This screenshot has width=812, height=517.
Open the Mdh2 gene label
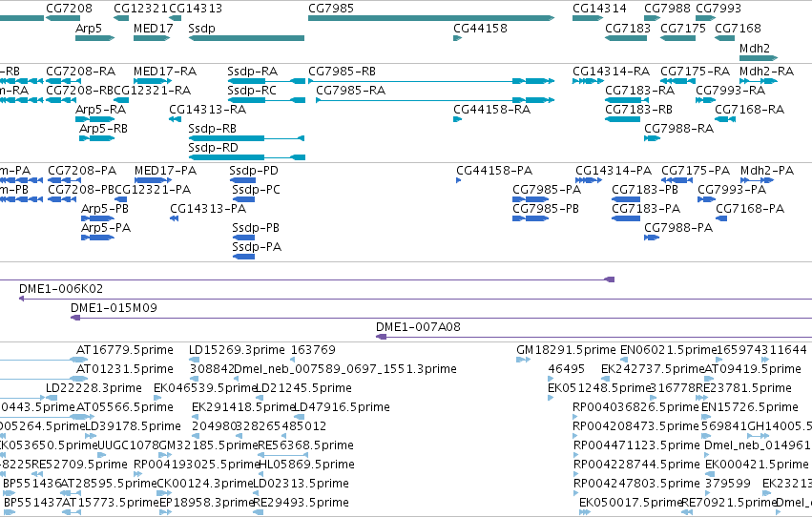coord(755,48)
